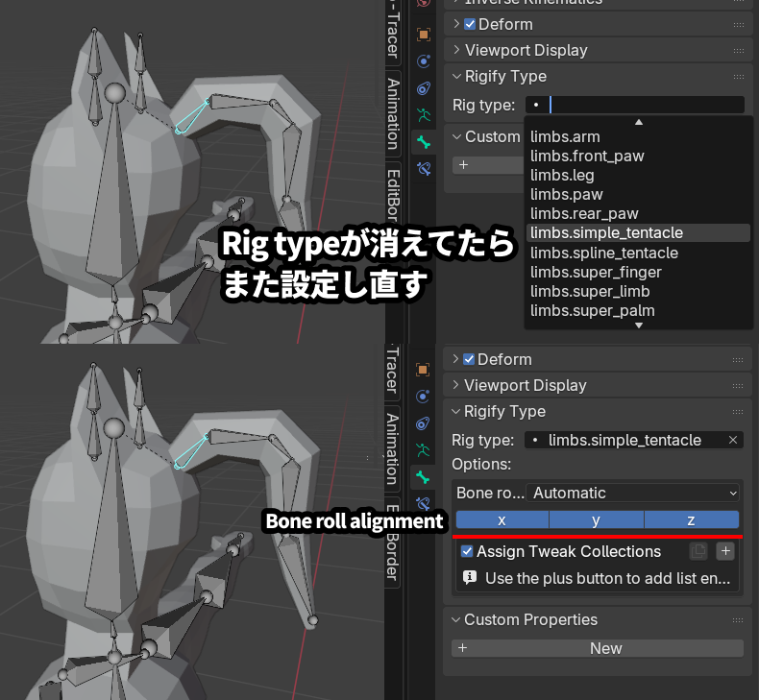This screenshot has width=759, height=700.
Task: Collapse the Custom Properties panel
Action: [455, 619]
